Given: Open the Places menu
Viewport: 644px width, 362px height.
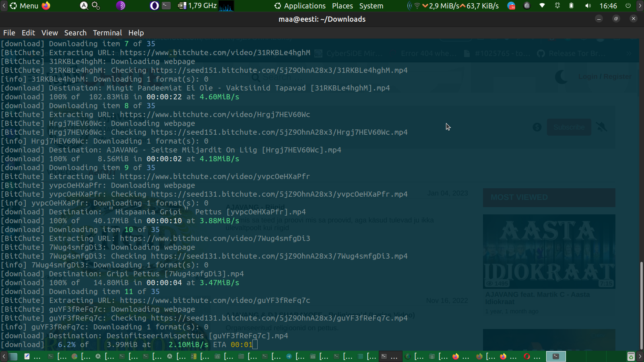Looking at the screenshot, I should (x=343, y=6).
